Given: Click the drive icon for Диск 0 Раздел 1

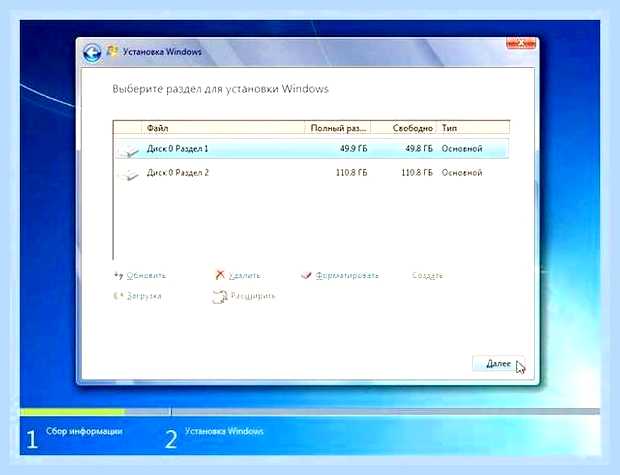Looking at the screenshot, I should click(129, 151).
